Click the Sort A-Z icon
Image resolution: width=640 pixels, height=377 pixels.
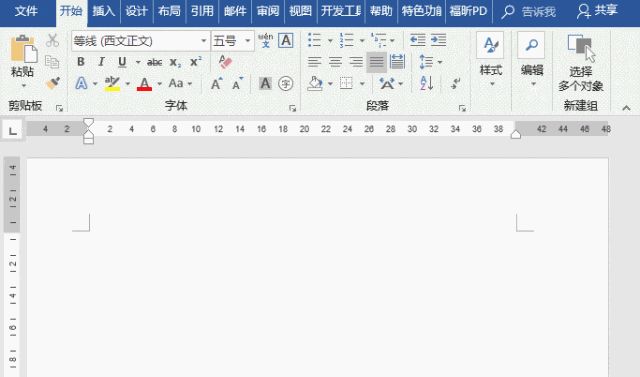pyautogui.click(x=427, y=84)
